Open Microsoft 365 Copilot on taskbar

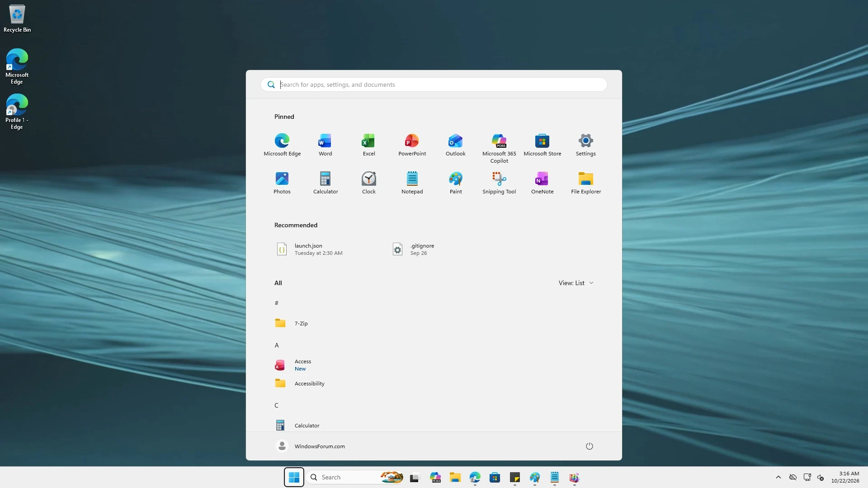(435, 477)
